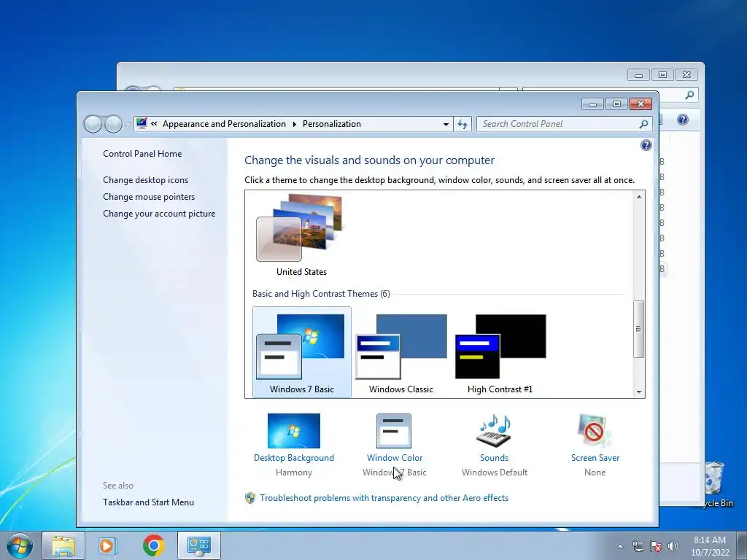This screenshot has height=560, width=747.
Task: Maximize the Personalization window
Action: (616, 104)
